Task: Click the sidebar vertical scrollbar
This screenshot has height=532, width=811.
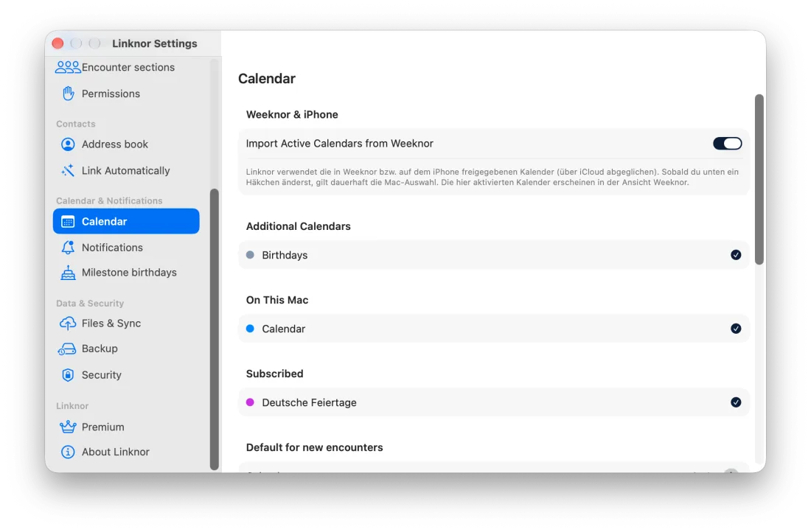Action: (214, 329)
